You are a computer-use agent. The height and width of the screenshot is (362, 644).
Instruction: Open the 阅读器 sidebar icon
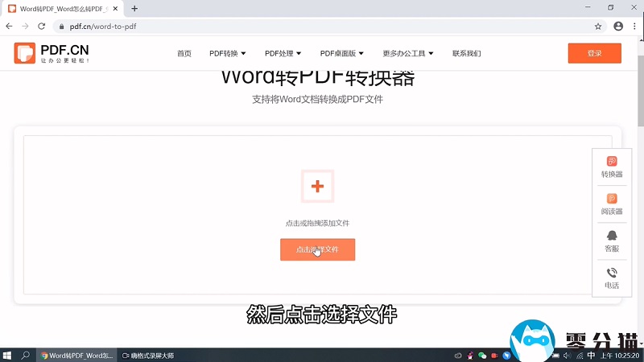(612, 204)
